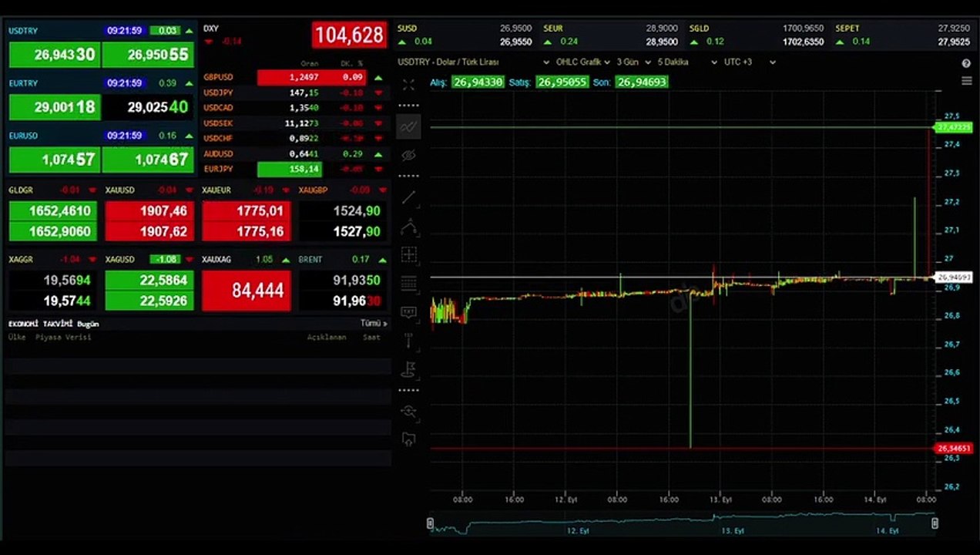The image size is (980, 555).
Task: Click the XAUAG price tile 84,444
Action: [x=247, y=290]
